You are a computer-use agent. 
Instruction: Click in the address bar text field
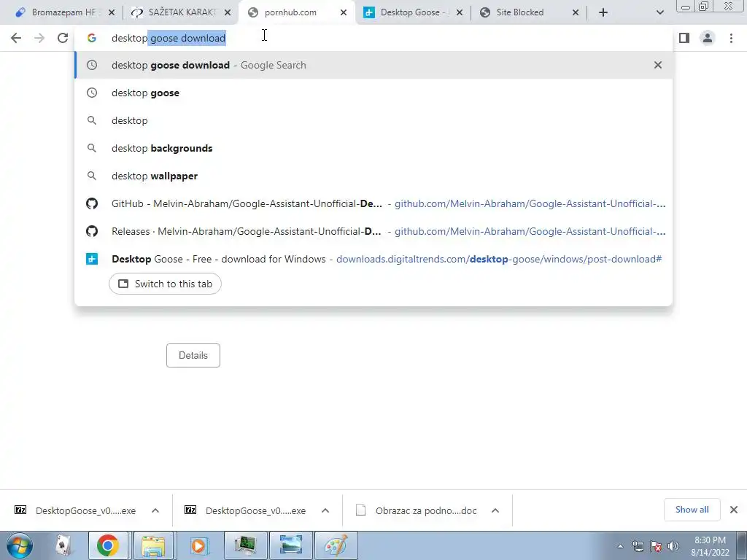pos(373,38)
